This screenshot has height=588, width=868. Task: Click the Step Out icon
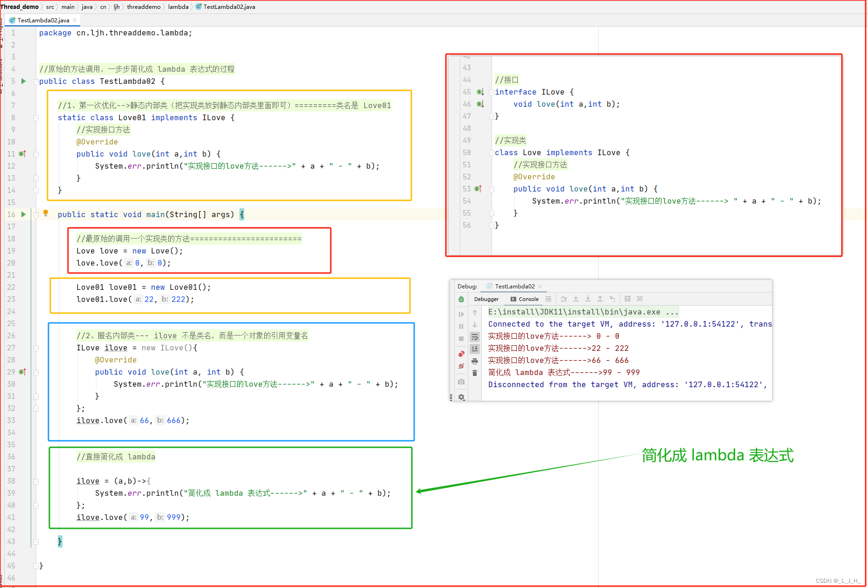point(600,299)
